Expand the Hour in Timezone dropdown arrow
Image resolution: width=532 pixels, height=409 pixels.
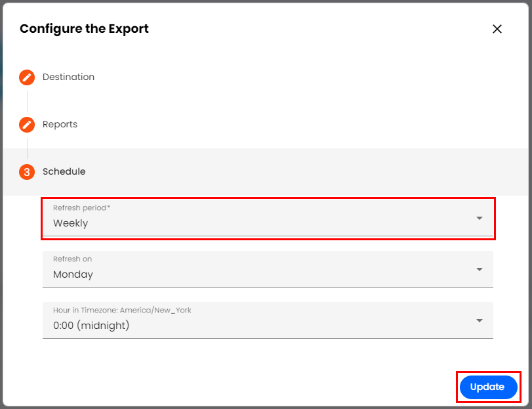click(x=480, y=320)
